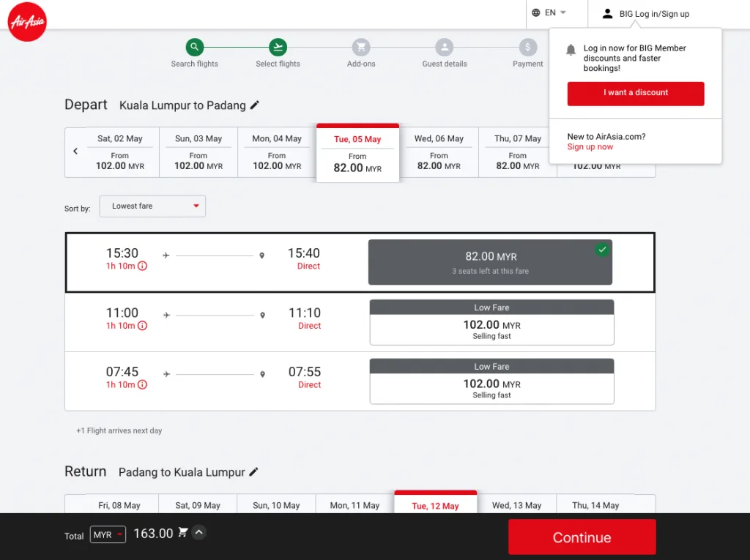Select the Mon, 04 May departure date tab
Viewport: 750px width, 560px height.
pos(277,152)
